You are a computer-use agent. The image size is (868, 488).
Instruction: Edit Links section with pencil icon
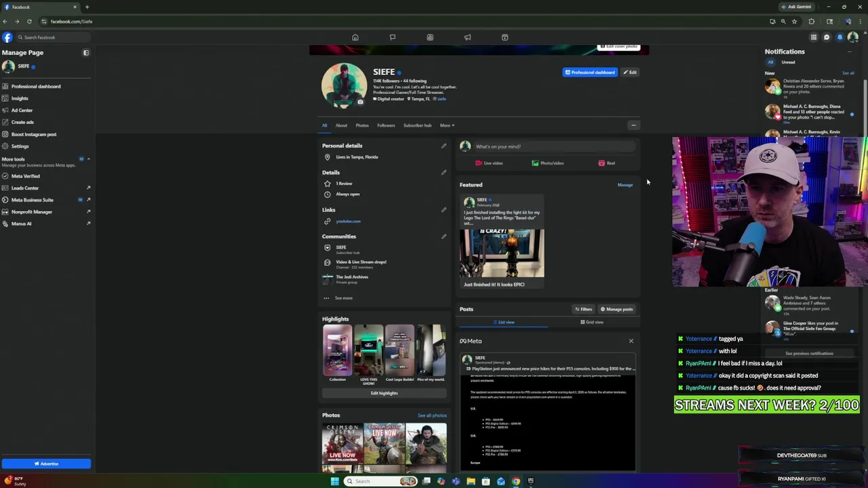443,209
